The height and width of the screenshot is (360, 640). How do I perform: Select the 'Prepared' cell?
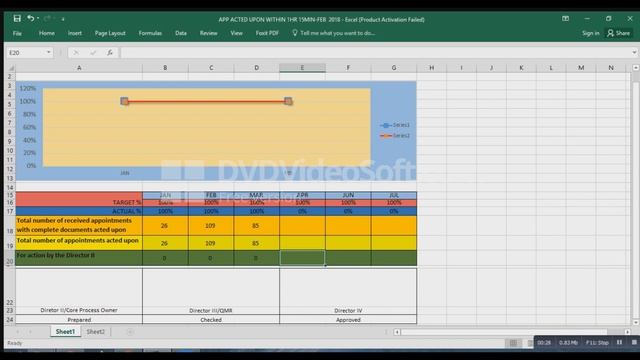79,320
